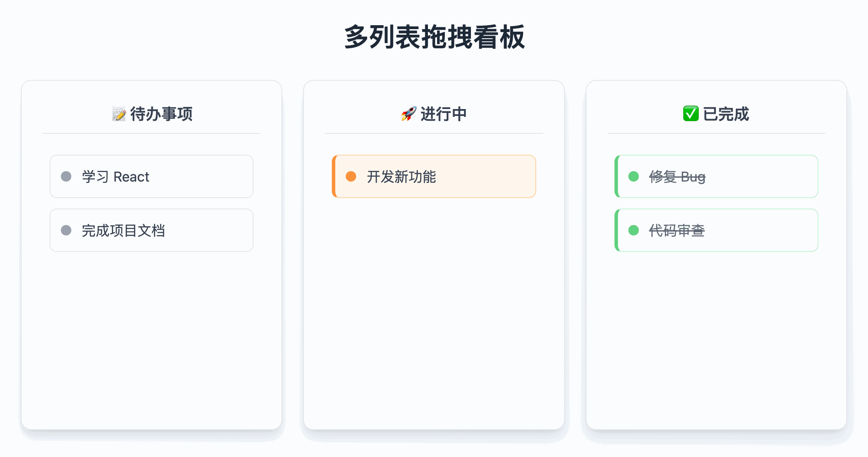Click the orange left edge of 开发新功能

[334, 176]
